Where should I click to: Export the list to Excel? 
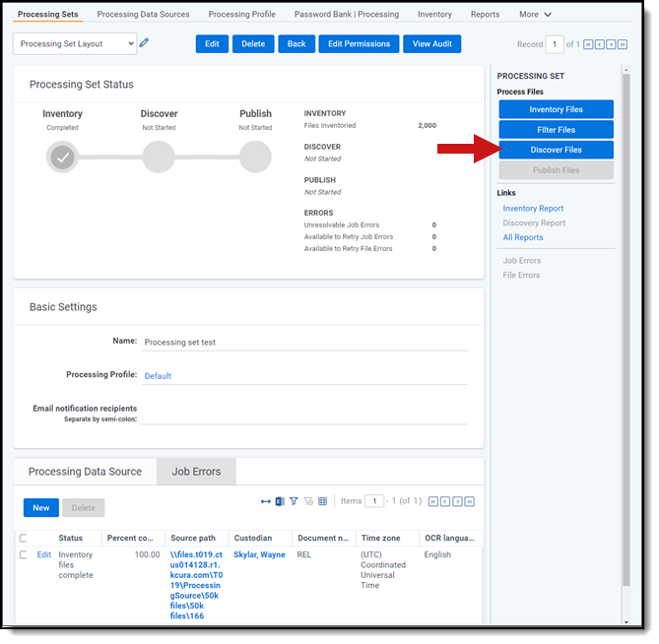coord(280,501)
